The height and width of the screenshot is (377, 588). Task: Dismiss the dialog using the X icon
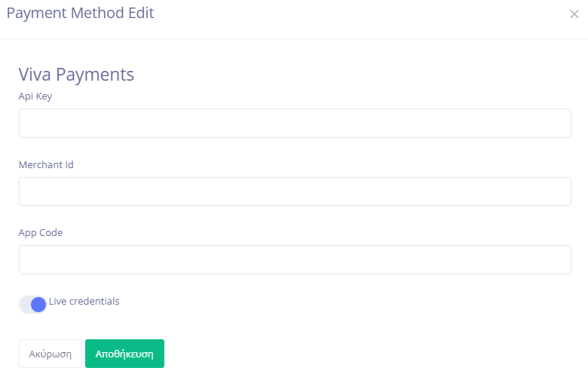point(574,14)
